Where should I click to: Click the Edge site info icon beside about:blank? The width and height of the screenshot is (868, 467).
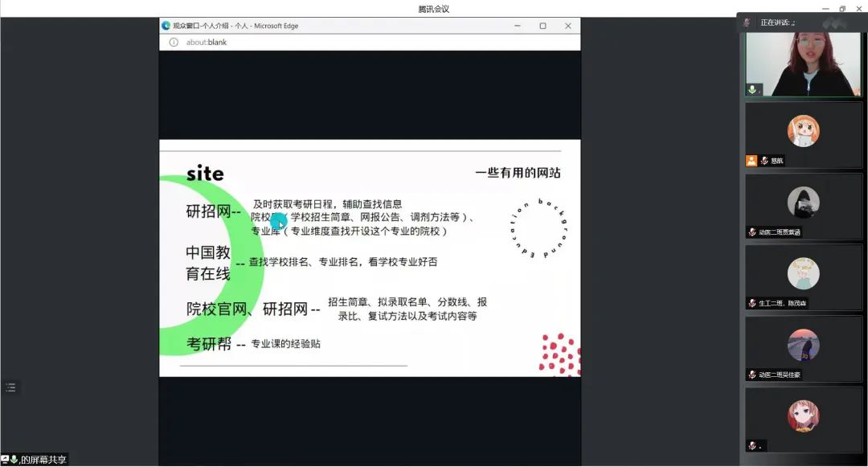click(174, 43)
